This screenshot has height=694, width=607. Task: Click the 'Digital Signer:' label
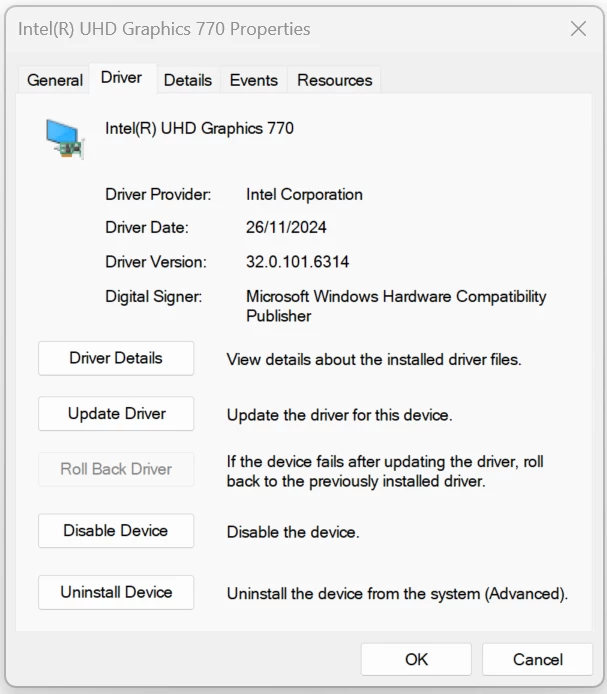153,297
